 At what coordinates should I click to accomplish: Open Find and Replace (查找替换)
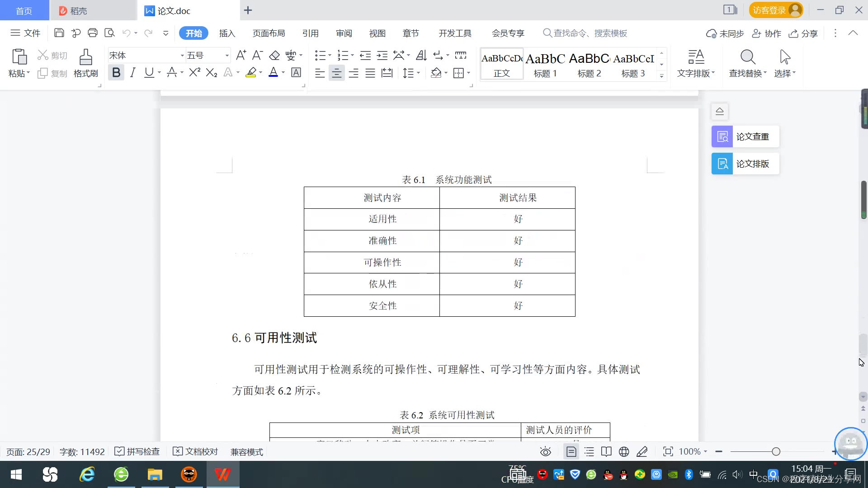(747, 63)
